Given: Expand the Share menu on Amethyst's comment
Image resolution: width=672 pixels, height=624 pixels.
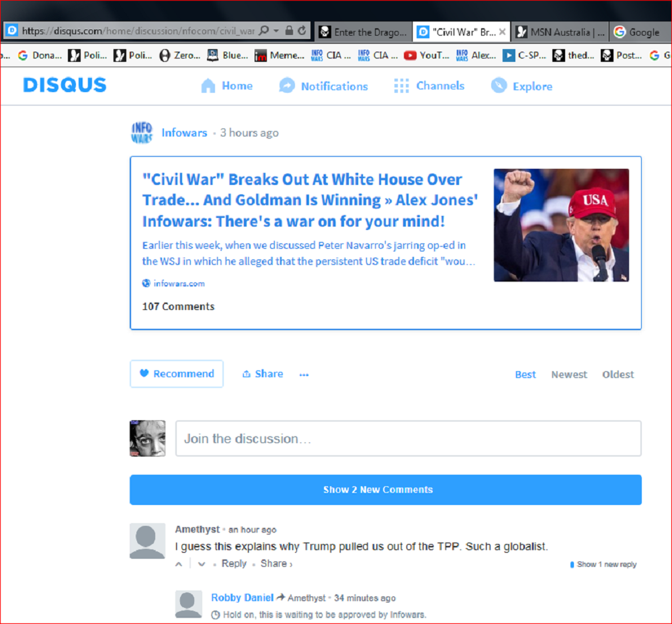Looking at the screenshot, I should [x=276, y=563].
